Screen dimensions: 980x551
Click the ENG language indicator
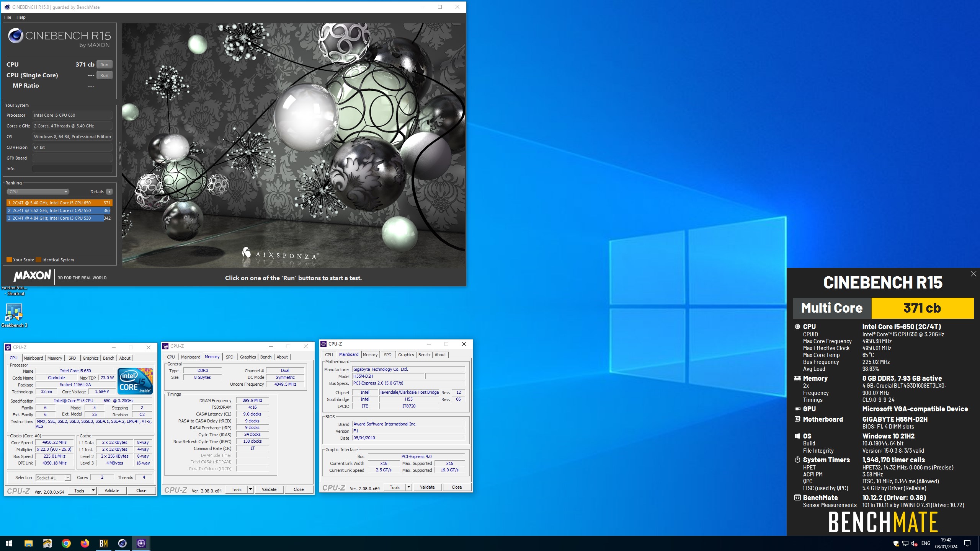(x=926, y=543)
